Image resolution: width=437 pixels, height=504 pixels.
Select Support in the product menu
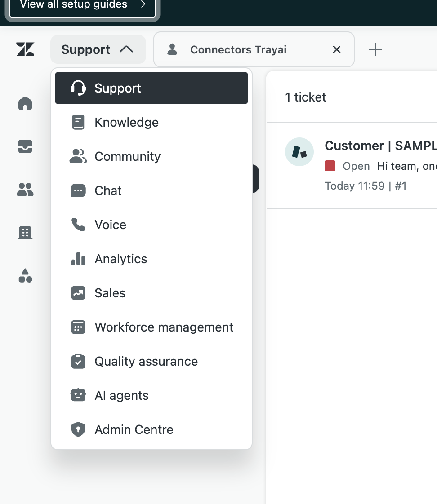tap(152, 88)
